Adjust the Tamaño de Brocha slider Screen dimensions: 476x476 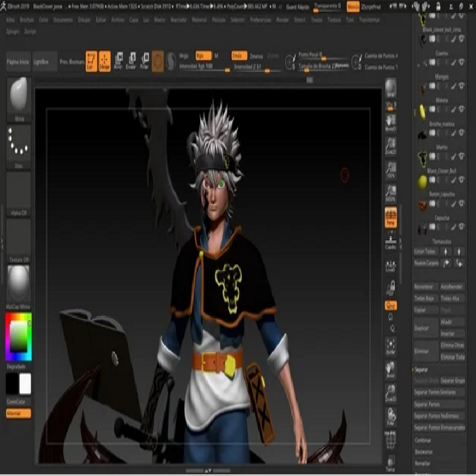(x=324, y=67)
